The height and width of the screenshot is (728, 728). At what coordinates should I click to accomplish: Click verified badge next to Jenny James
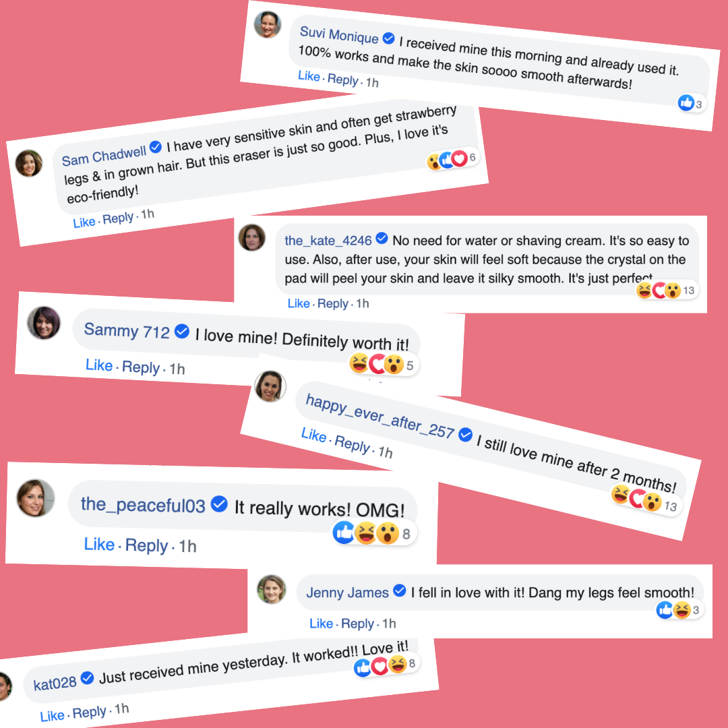pos(399,591)
